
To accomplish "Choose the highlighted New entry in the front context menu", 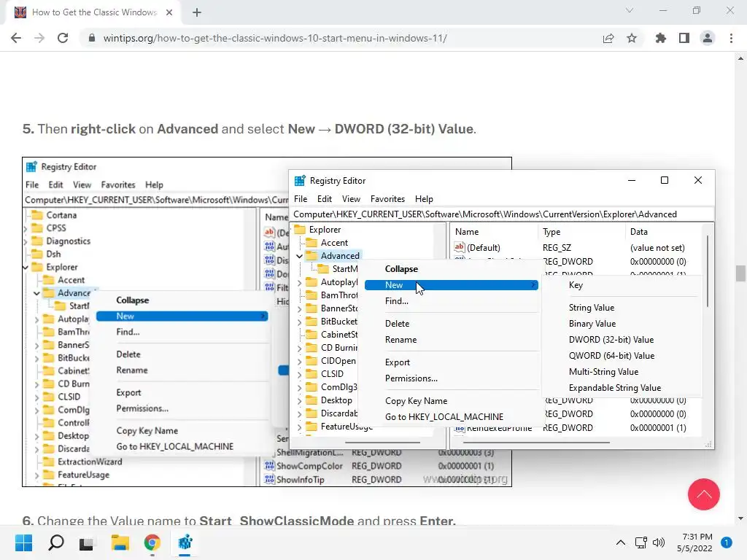I will click(451, 285).
